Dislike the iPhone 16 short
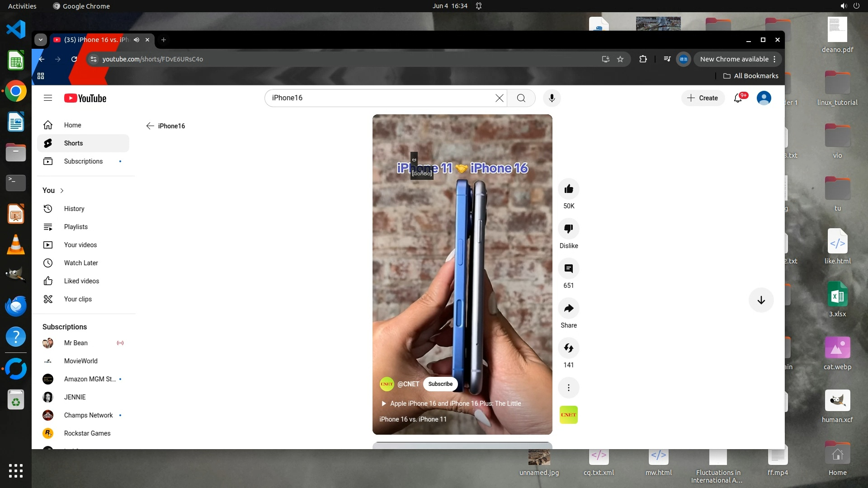 (x=568, y=229)
